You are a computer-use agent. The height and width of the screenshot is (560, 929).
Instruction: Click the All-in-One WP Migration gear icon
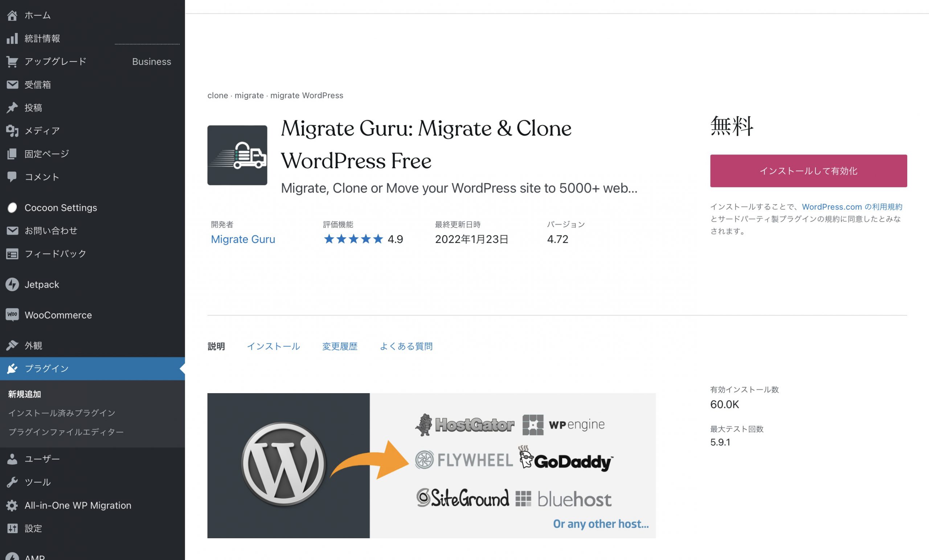click(12, 505)
